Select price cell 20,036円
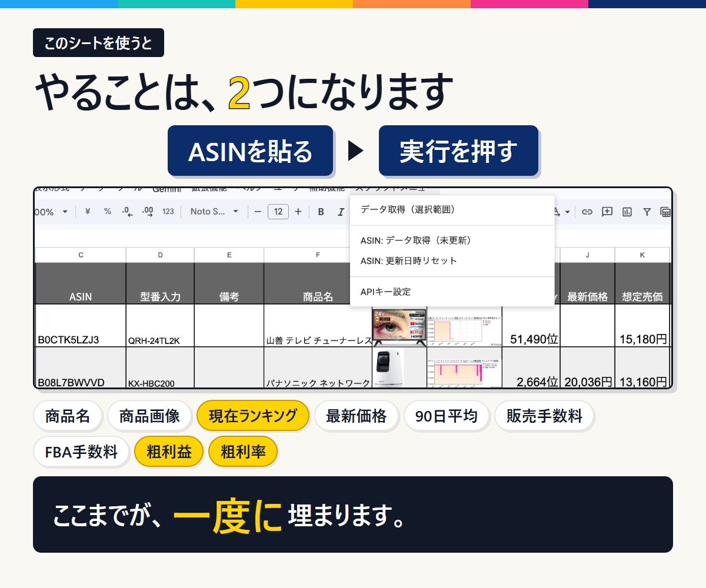This screenshot has width=706, height=588. pos(587,367)
